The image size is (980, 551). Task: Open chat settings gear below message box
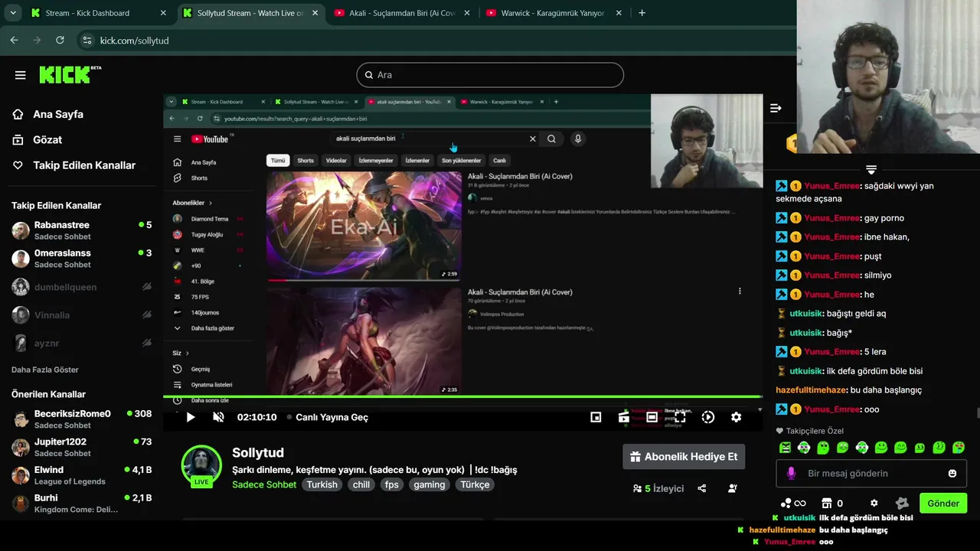[874, 503]
